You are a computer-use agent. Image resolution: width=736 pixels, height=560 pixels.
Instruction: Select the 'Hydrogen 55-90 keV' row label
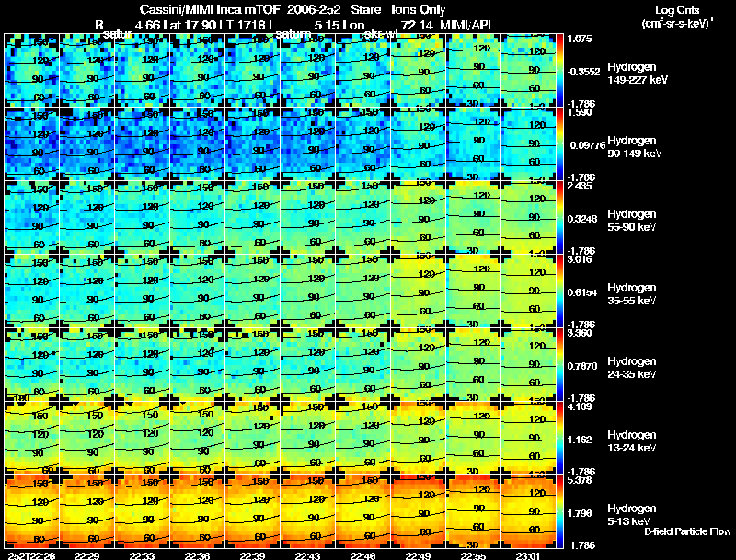[631, 221]
